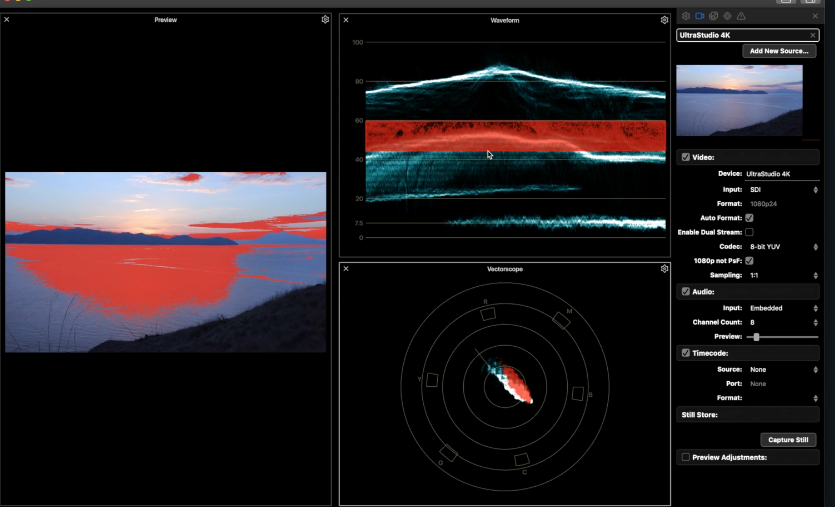Viewport: 835px width, 507px height.
Task: Open the Channel Count dropdown
Action: pos(781,323)
